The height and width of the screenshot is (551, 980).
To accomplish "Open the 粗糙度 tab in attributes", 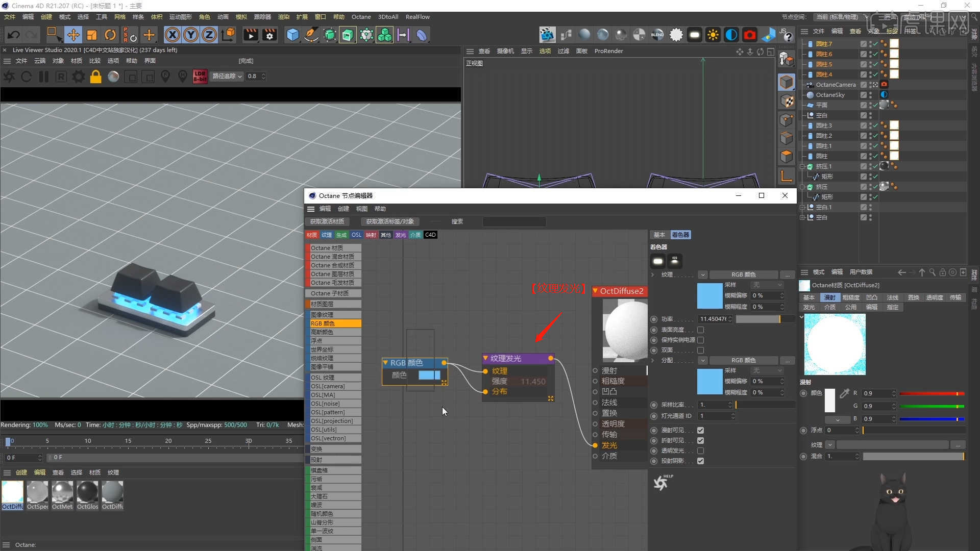I will click(851, 297).
